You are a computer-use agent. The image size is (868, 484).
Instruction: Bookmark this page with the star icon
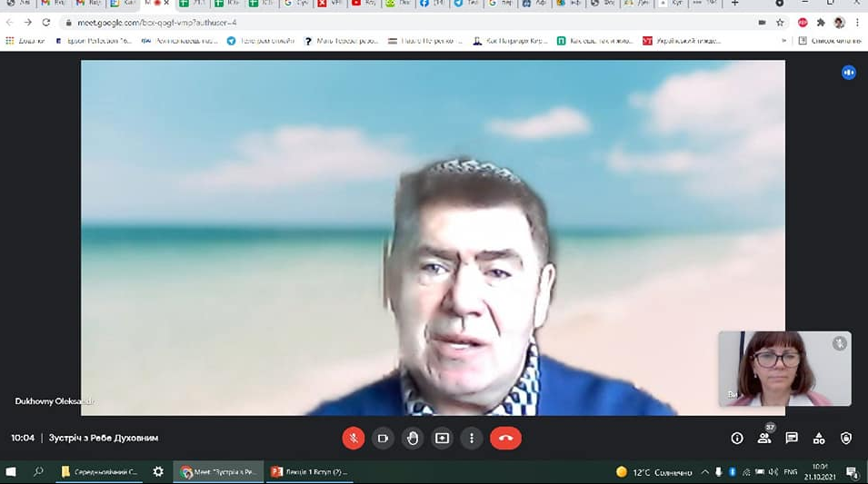(780, 23)
